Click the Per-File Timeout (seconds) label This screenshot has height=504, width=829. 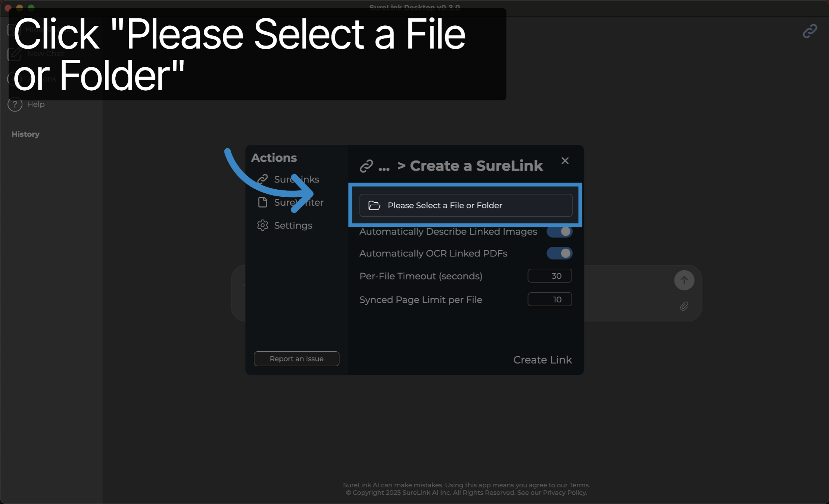click(x=421, y=276)
